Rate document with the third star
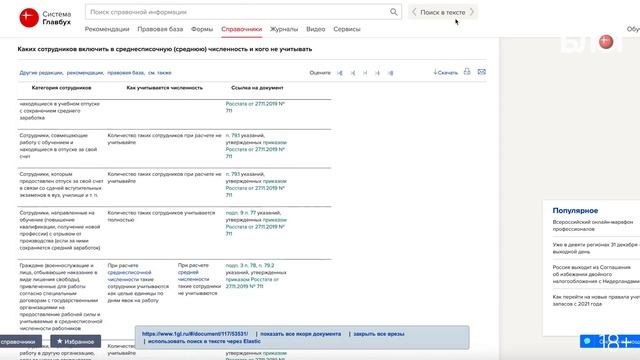The width and height of the screenshot is (640, 360). pos(365,73)
